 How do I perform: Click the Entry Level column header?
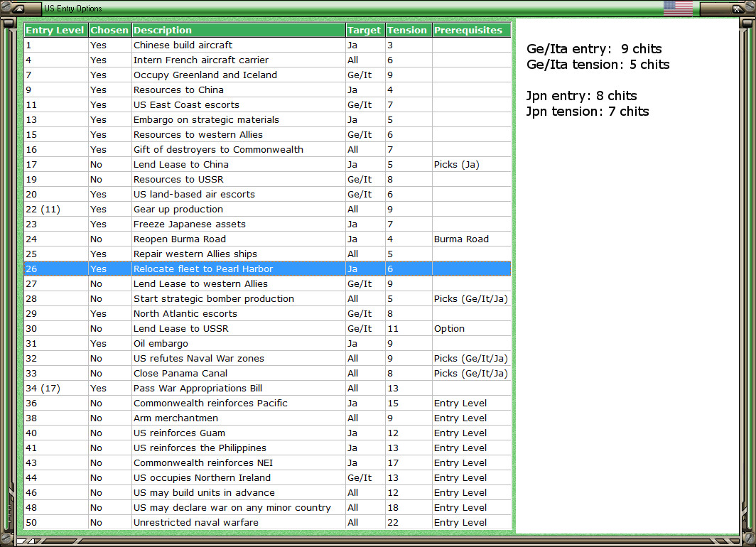coord(56,30)
